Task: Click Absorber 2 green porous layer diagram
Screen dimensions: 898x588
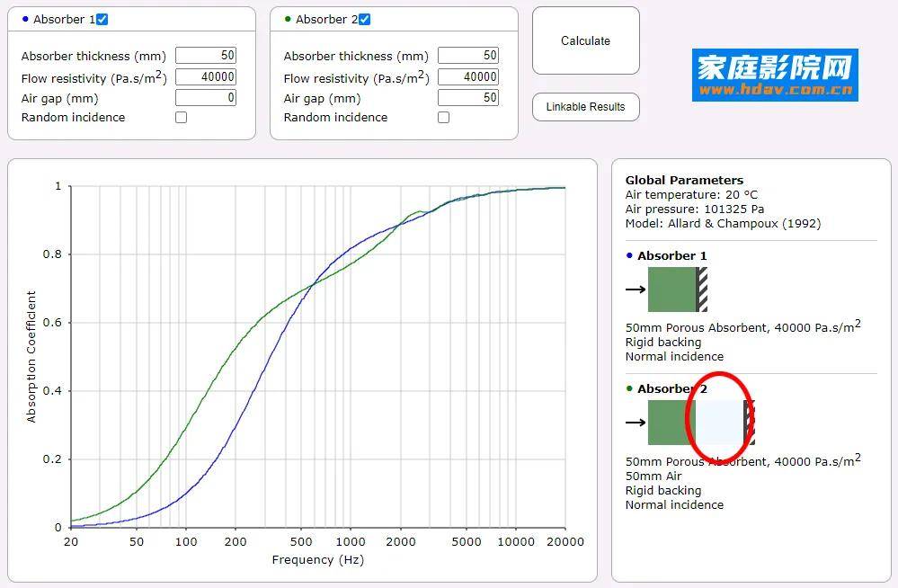Action: coord(670,423)
